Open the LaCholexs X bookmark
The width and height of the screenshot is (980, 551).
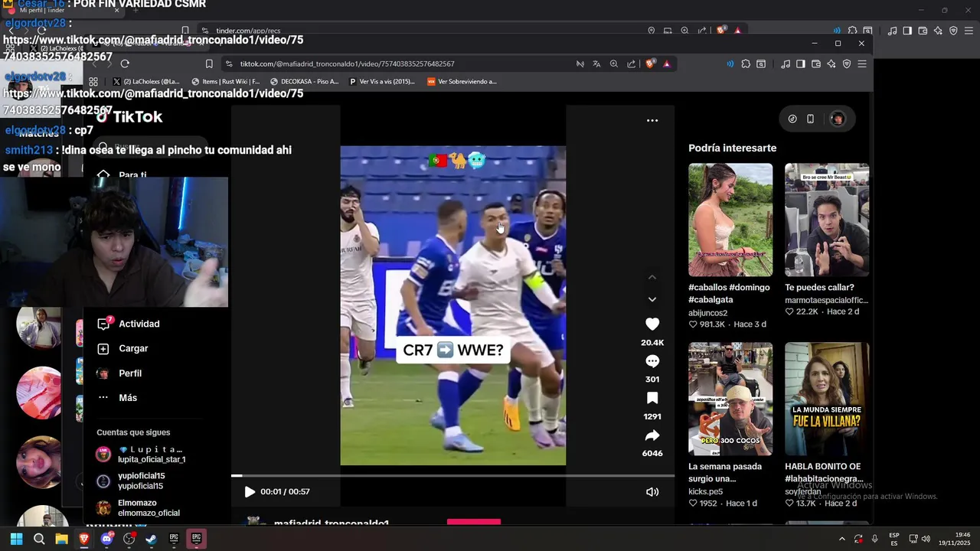(x=145, y=81)
